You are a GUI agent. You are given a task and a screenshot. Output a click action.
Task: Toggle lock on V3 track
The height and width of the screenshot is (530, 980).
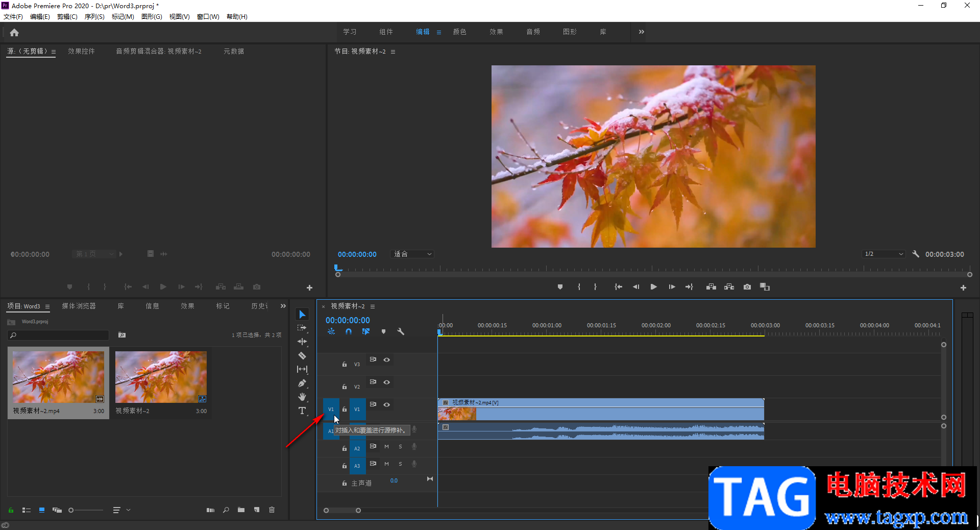[x=345, y=364]
